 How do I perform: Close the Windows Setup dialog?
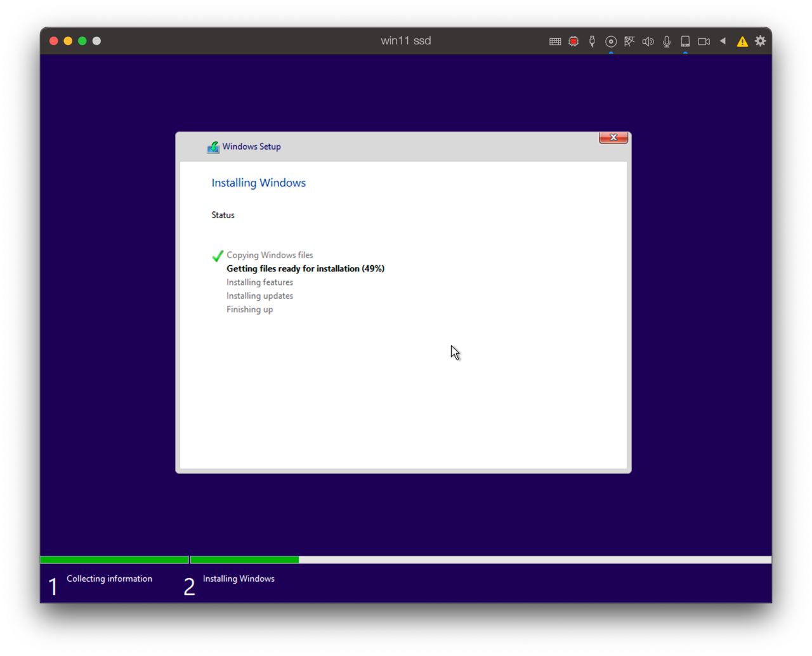tap(613, 138)
